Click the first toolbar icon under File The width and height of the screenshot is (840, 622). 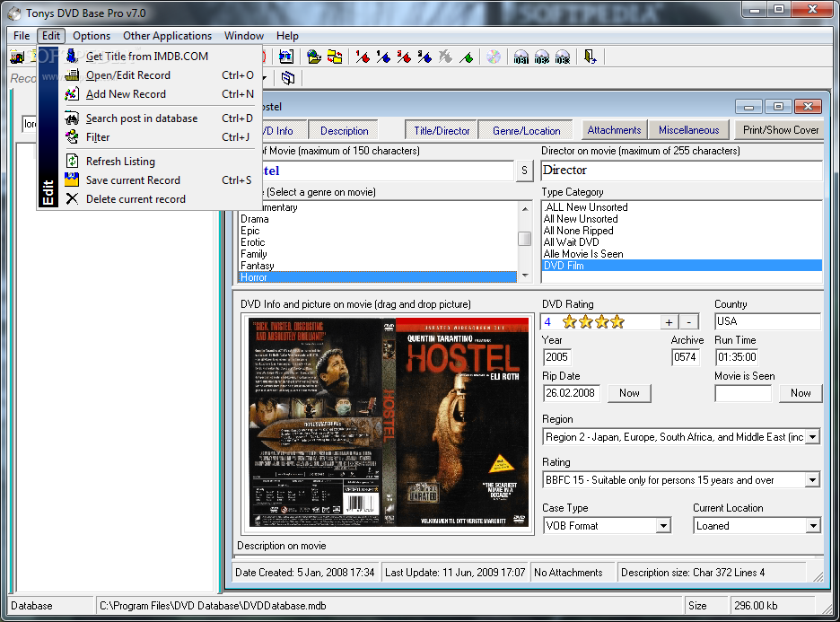click(x=18, y=57)
